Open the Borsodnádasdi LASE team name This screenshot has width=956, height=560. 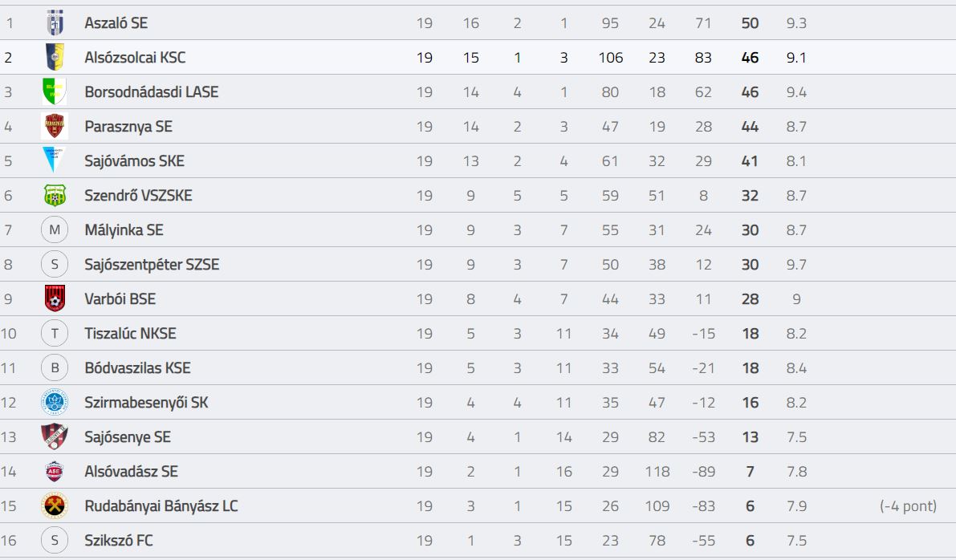[x=152, y=92]
